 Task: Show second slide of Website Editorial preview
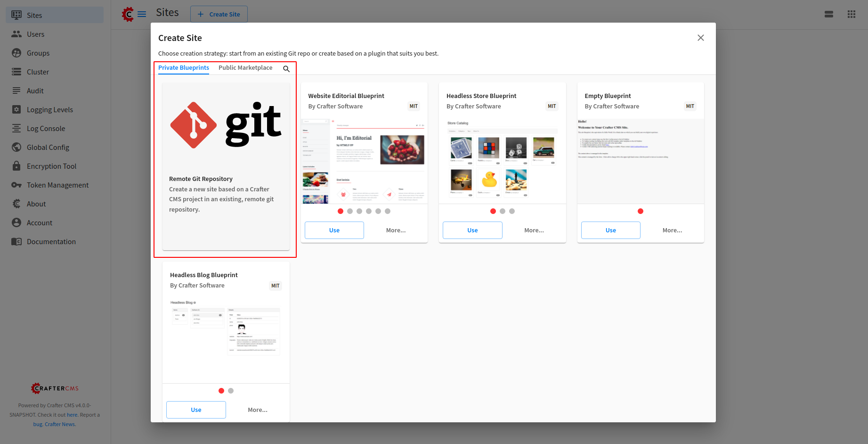[350, 211]
